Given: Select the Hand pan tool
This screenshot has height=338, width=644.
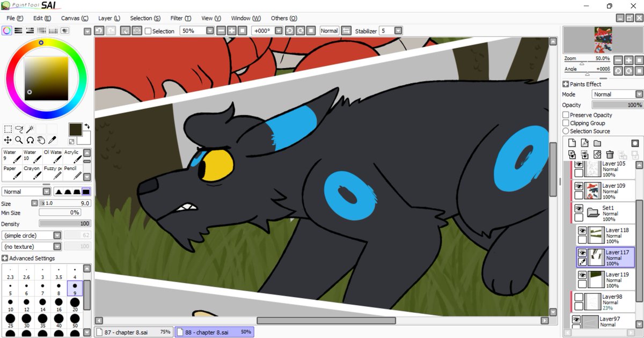Looking at the screenshot, I should 41,140.
